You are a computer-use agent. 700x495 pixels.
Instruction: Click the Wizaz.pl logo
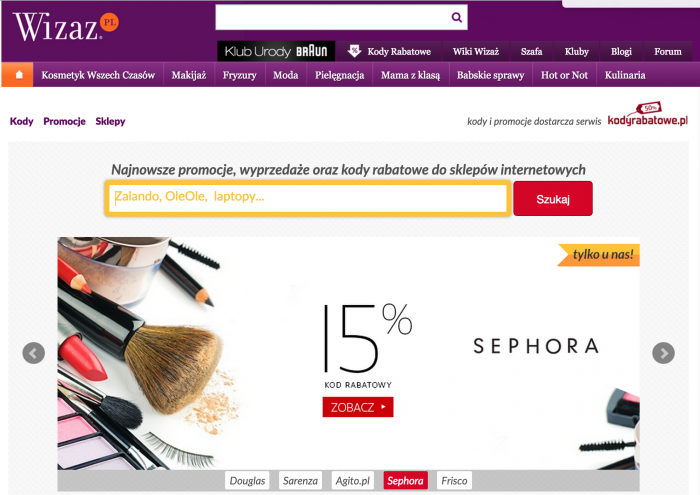point(66,26)
